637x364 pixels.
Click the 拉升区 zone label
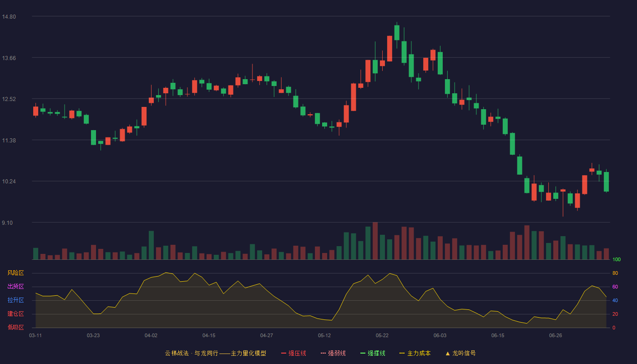15,300
